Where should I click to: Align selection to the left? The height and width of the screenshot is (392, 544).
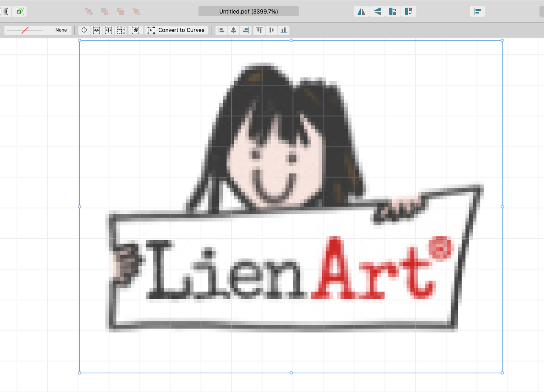click(x=221, y=30)
